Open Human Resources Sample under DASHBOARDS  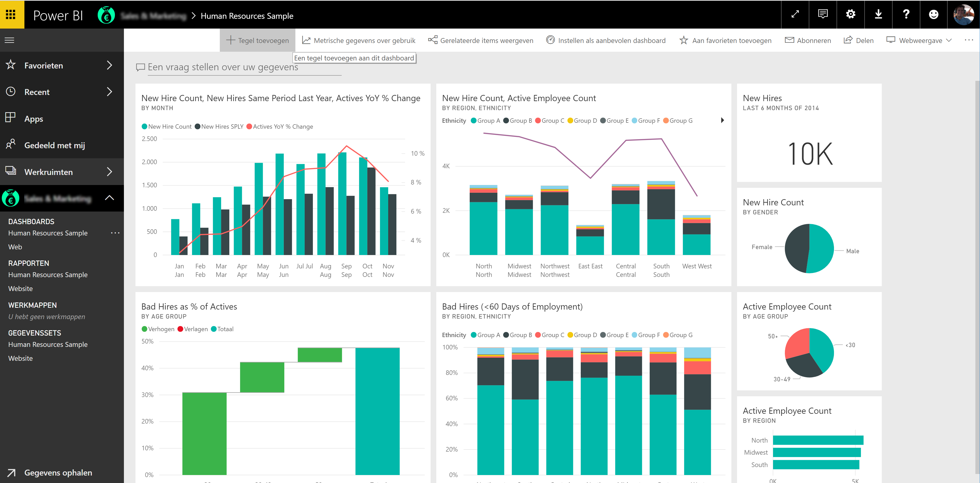(x=48, y=233)
